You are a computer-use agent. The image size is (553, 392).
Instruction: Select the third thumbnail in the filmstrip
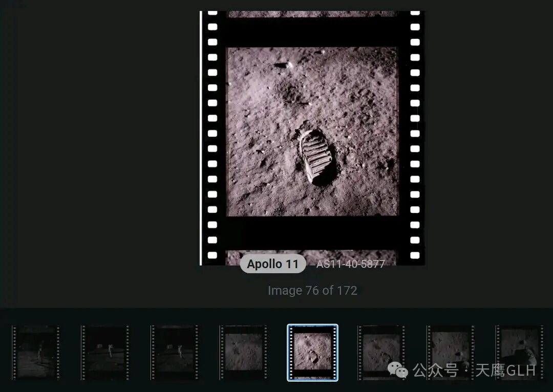click(x=174, y=353)
